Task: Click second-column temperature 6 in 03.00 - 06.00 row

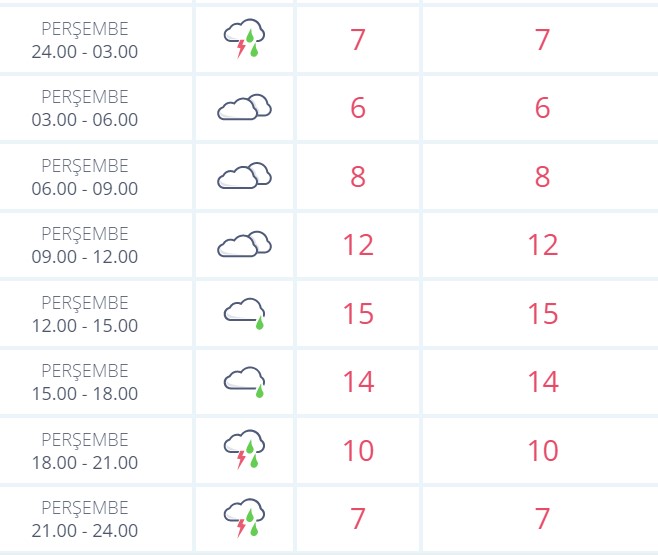Action: click(542, 108)
